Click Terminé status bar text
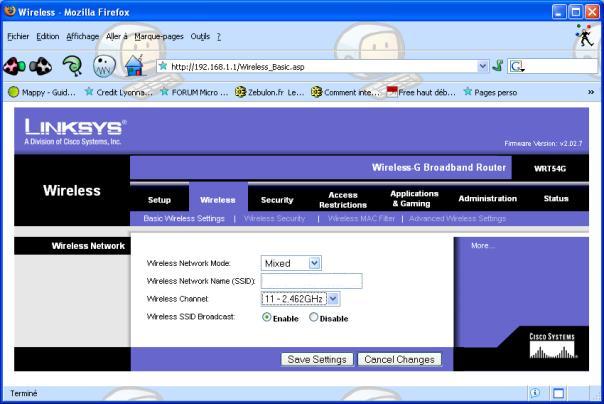This screenshot has width=604, height=404. click(23, 393)
